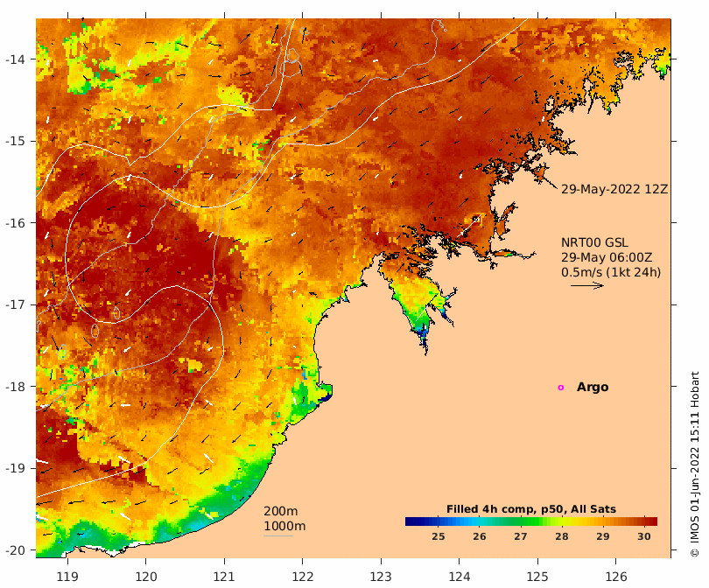Click the '1000m' contour legend label

click(284, 526)
